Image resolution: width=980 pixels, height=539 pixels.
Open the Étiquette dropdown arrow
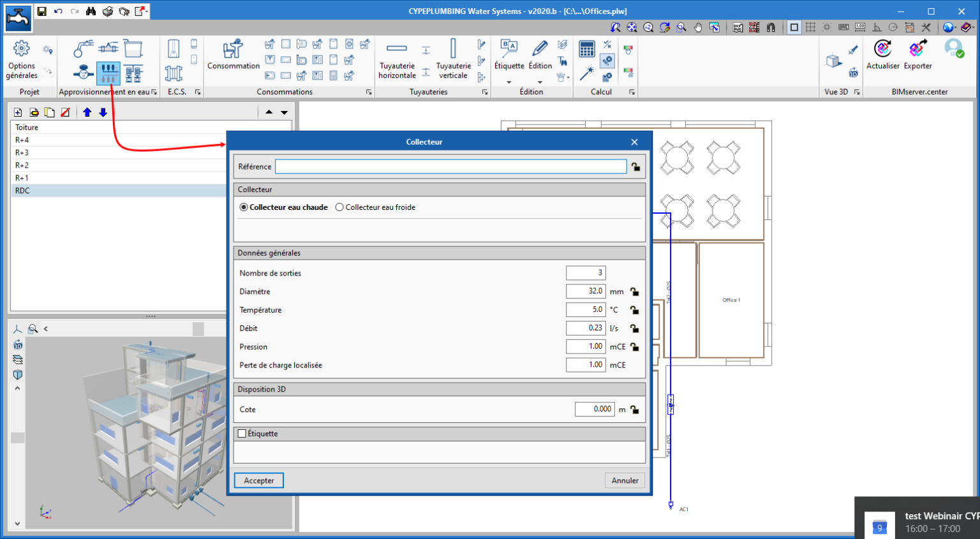(509, 82)
